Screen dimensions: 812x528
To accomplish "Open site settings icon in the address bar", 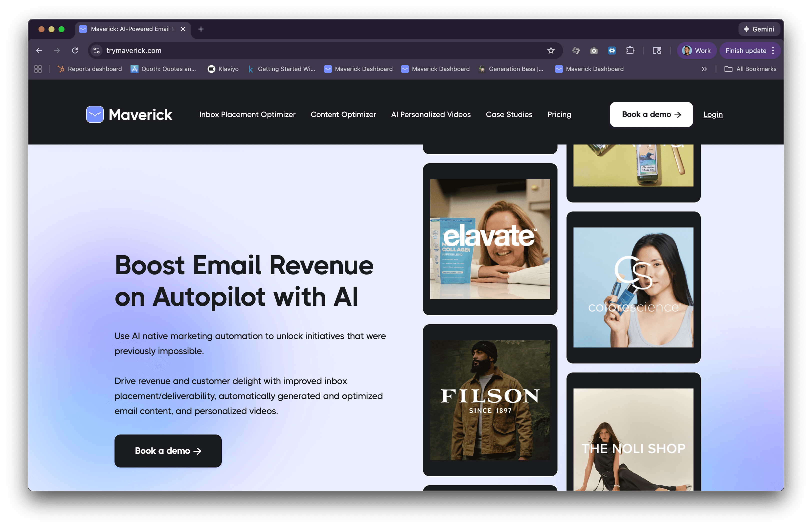I will (x=96, y=50).
